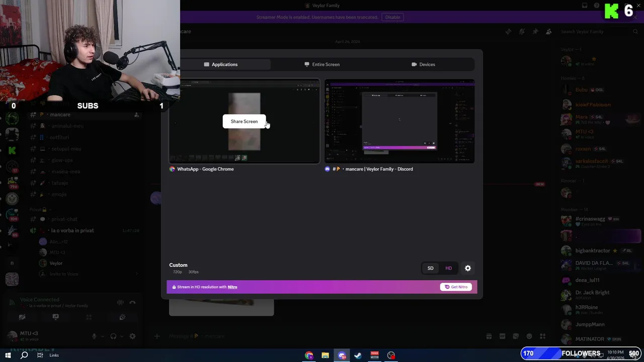This screenshot has height=362, width=644.
Task: Open apps icon in message bar
Action: (542, 336)
